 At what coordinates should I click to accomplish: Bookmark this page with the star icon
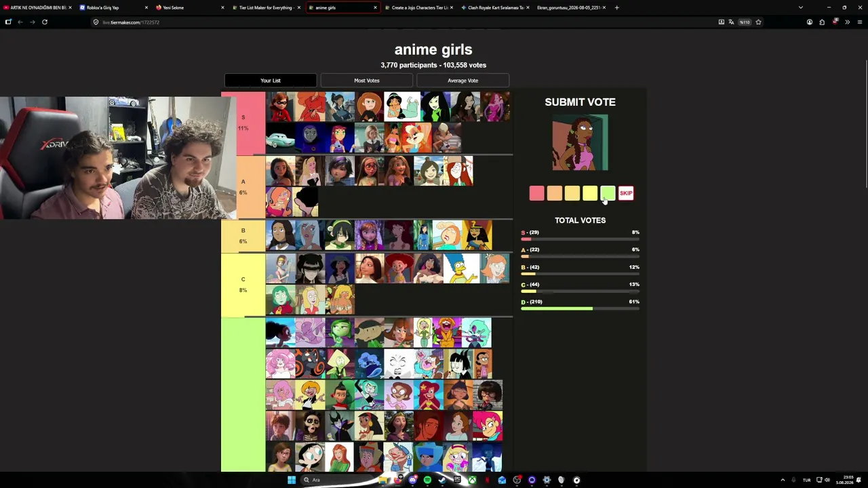pyautogui.click(x=758, y=22)
